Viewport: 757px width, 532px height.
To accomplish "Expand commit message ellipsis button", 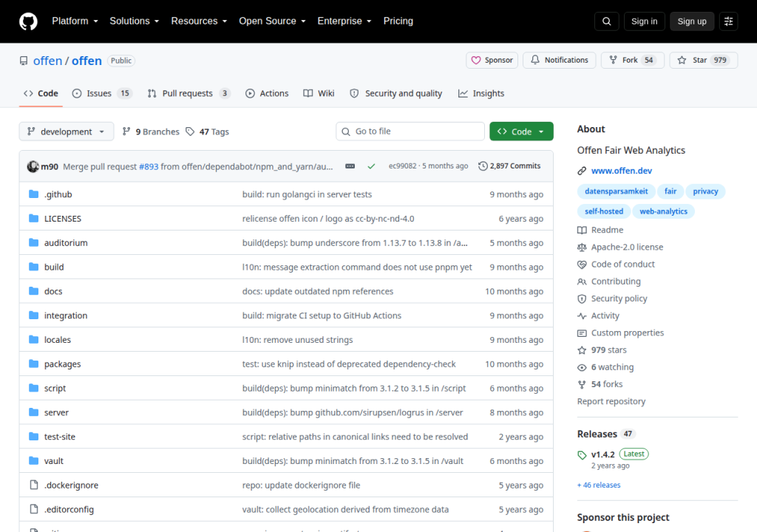I will click(350, 166).
